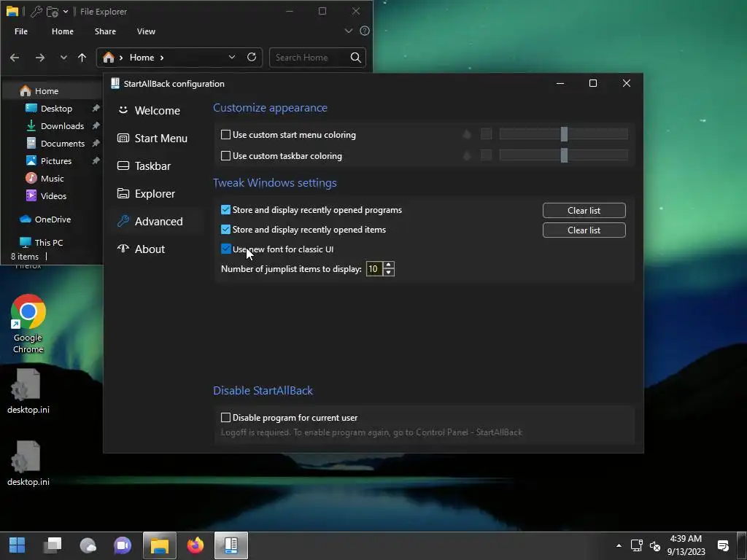Clear list of recently opened items
The height and width of the screenshot is (560, 747).
click(x=584, y=230)
